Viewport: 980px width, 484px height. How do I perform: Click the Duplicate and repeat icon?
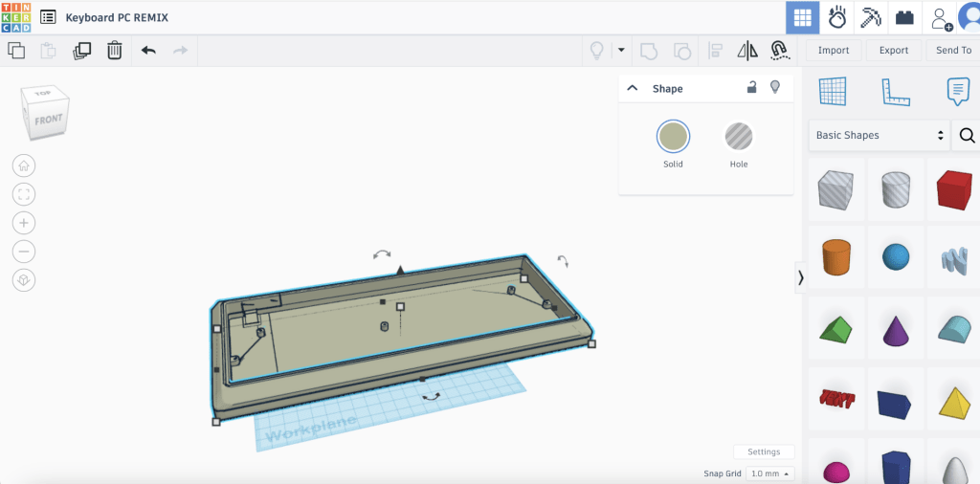point(82,50)
